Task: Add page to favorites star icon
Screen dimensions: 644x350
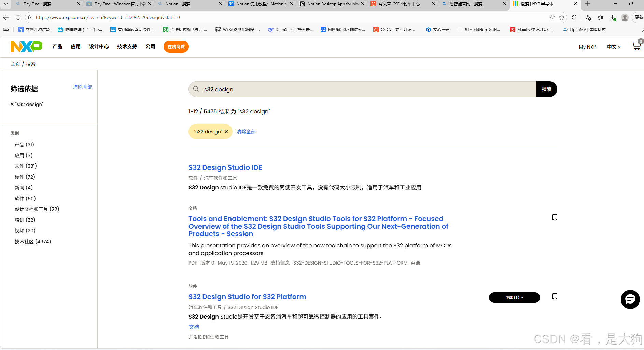Action: (562, 17)
